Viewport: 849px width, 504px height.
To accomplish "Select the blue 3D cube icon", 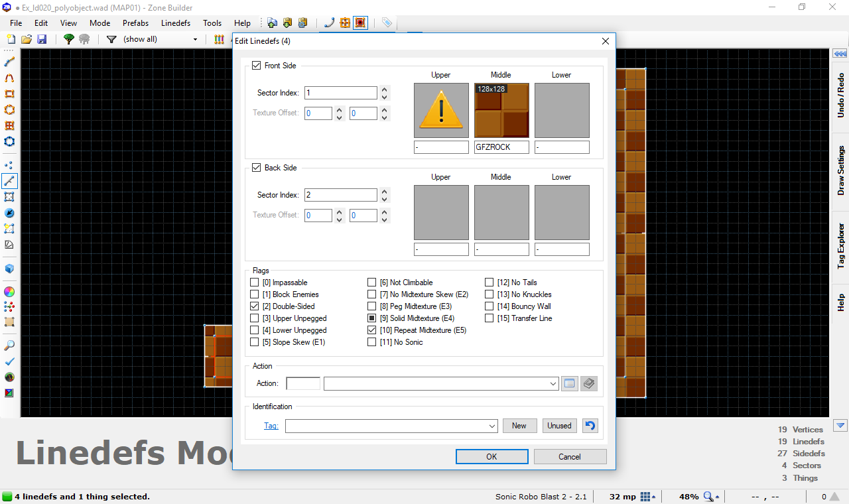I will (9, 269).
